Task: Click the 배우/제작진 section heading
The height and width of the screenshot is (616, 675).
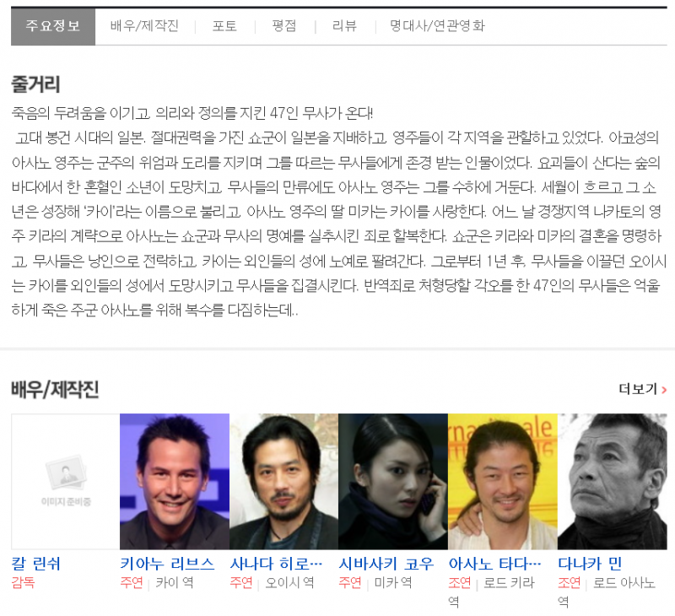Action: click(x=55, y=389)
